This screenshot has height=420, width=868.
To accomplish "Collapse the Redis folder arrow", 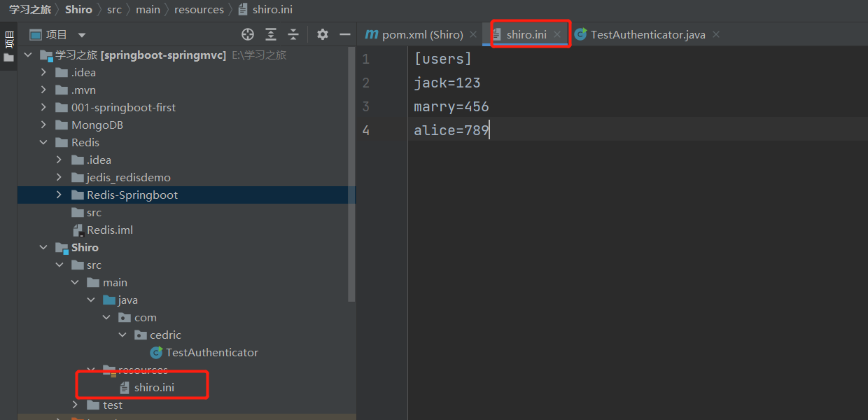I will (x=43, y=143).
